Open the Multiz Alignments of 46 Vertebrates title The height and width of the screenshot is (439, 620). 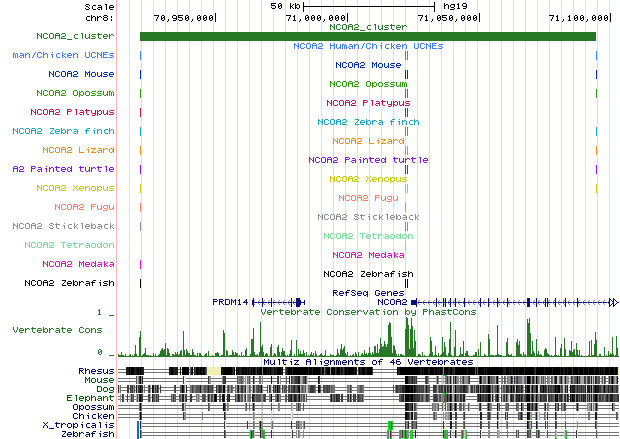367,362
